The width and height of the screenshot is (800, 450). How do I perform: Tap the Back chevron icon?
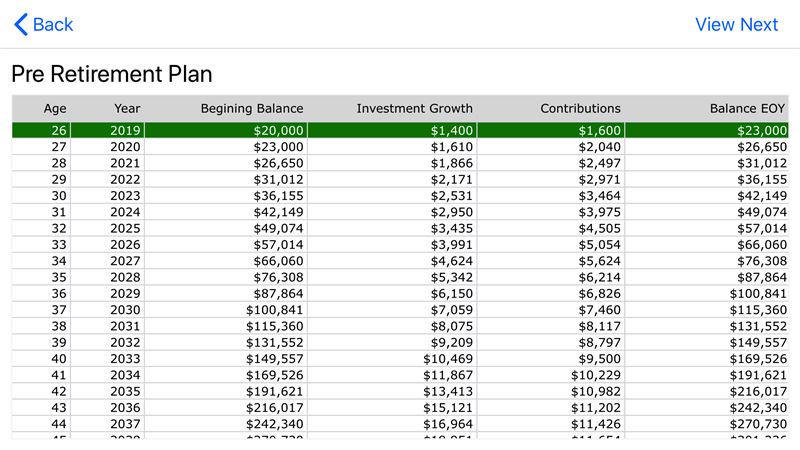(x=21, y=24)
